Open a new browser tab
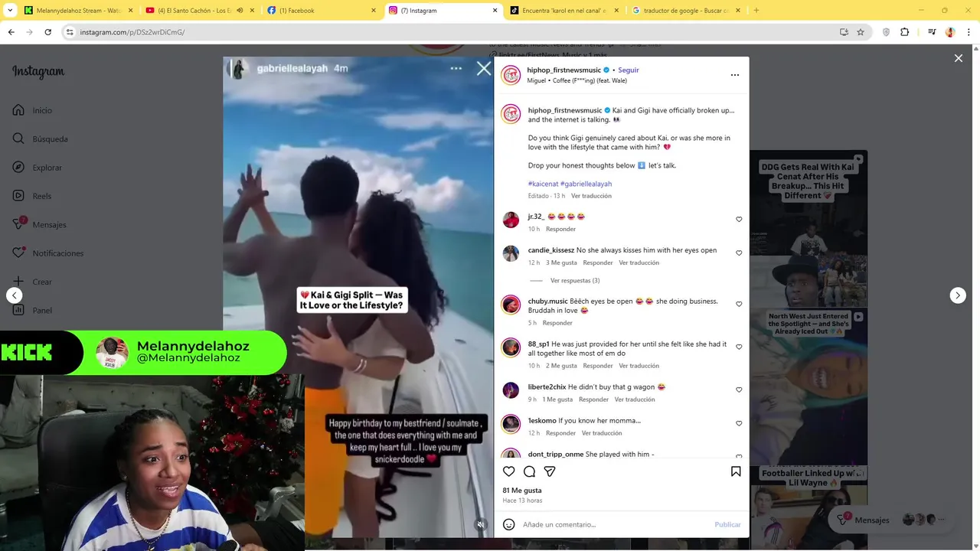This screenshot has width=980, height=551. pyautogui.click(x=756, y=11)
